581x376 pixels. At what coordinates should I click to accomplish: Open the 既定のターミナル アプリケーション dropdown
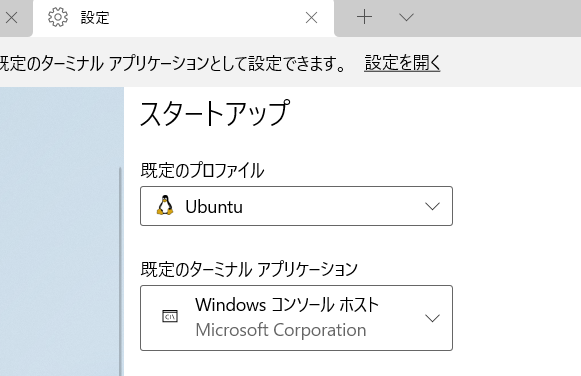296,318
